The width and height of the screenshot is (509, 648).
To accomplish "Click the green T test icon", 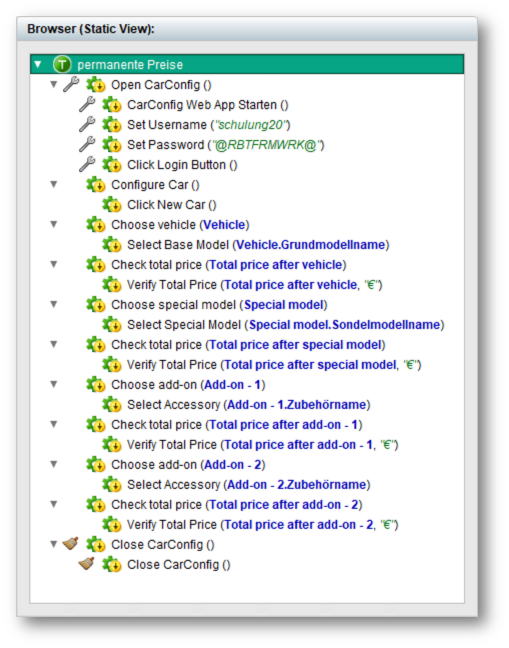I will 62,64.
